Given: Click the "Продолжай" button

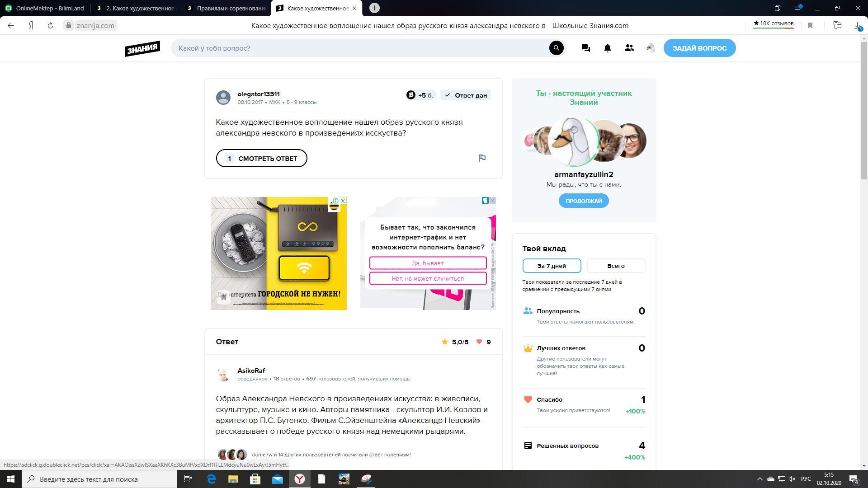Looking at the screenshot, I should (x=583, y=201).
